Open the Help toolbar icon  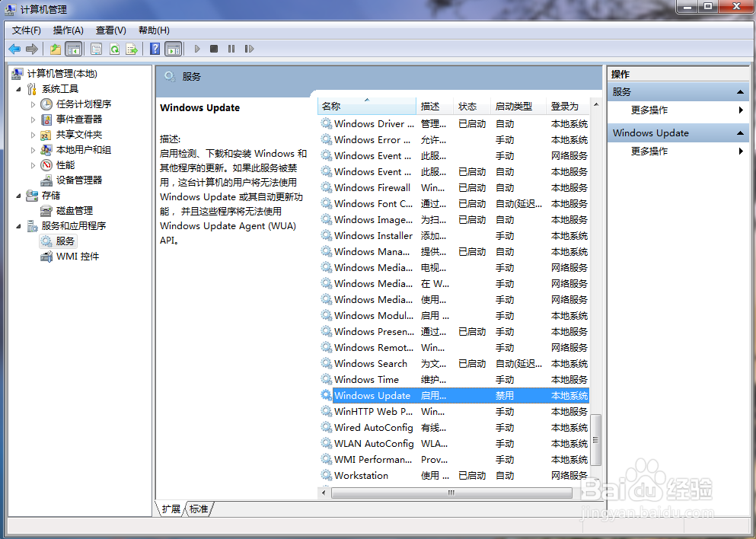click(x=155, y=48)
